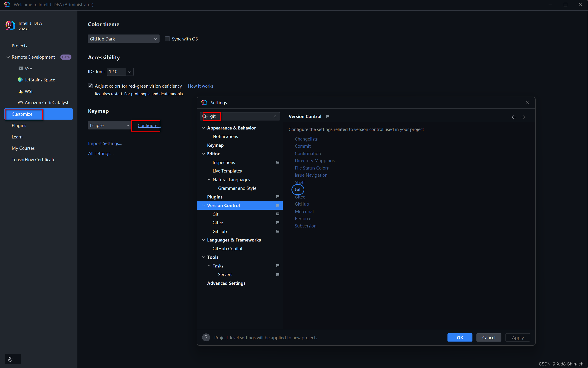Collapse Natural Languages node
The width and height of the screenshot is (588, 368).
[x=209, y=180]
